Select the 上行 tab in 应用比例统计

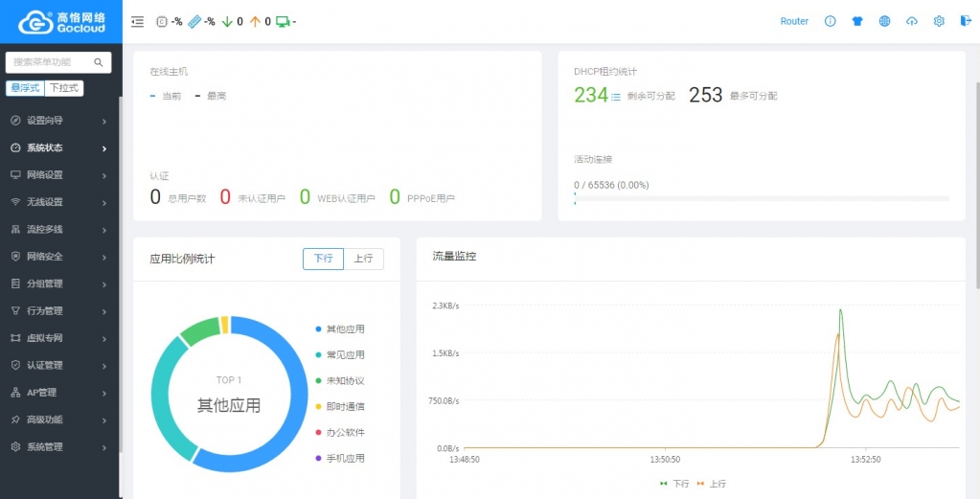pos(363,259)
